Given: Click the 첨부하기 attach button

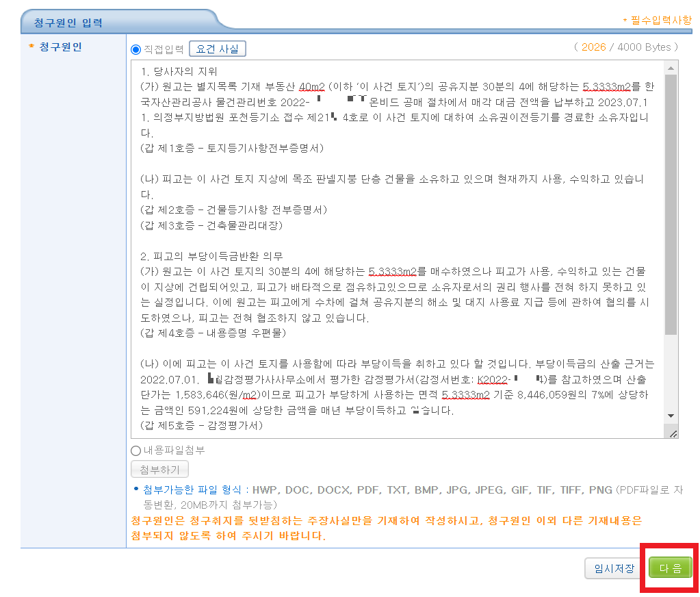Looking at the screenshot, I should pyautogui.click(x=159, y=470).
